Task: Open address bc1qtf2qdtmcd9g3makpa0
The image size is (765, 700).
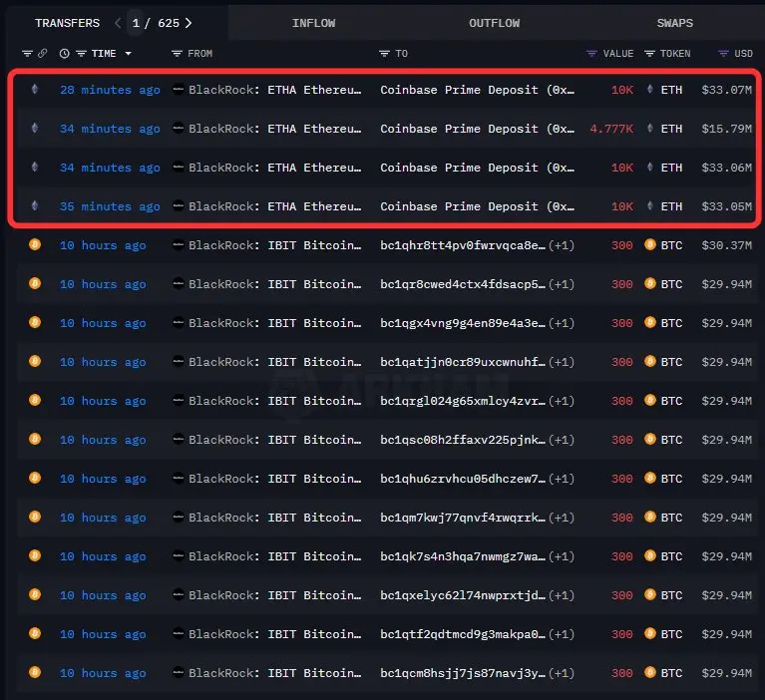Action: click(463, 634)
